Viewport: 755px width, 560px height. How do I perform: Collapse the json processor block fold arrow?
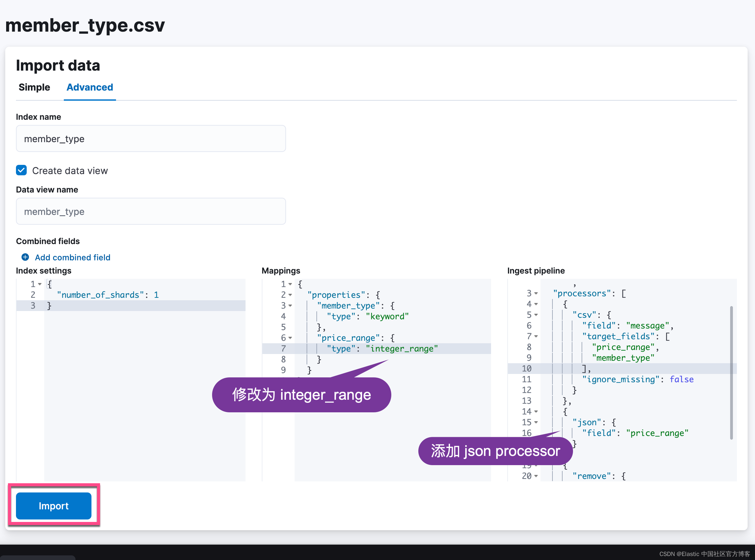(x=536, y=422)
